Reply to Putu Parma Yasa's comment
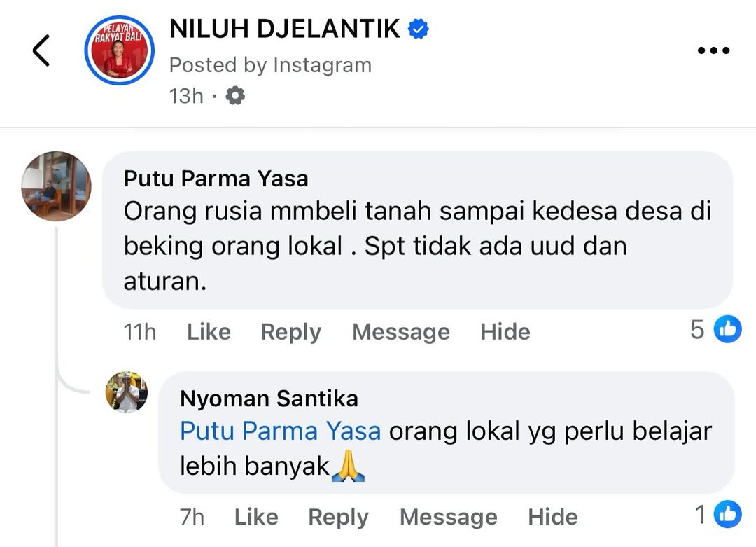Screen dimensions: 756x547 coord(290,331)
